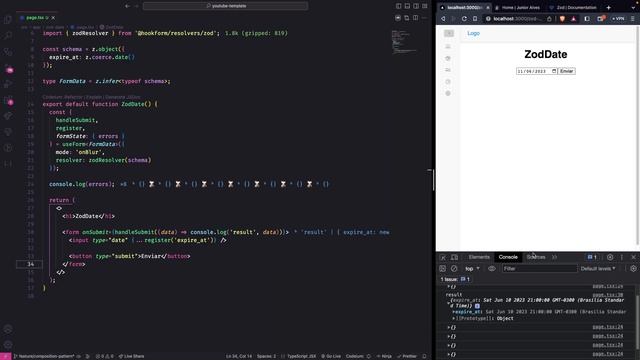Screen dimensions: 640x360
Task: Expand the [[Prototype]] Object entry
Action: [x=483, y=318]
